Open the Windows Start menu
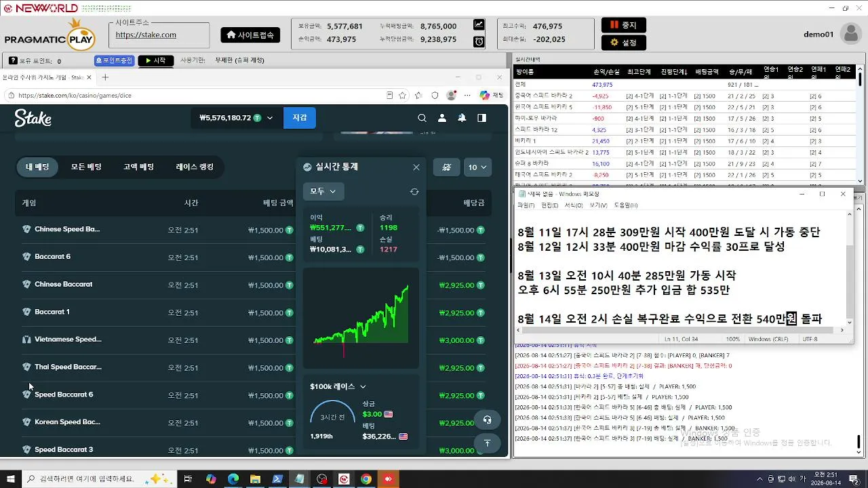Viewport: 868px width, 488px height. (10, 479)
